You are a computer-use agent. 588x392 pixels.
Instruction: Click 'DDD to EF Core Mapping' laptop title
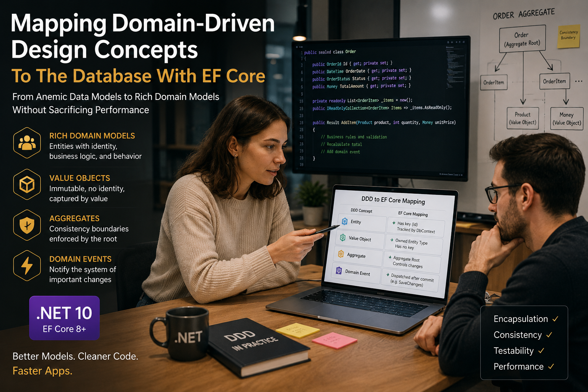click(x=393, y=200)
